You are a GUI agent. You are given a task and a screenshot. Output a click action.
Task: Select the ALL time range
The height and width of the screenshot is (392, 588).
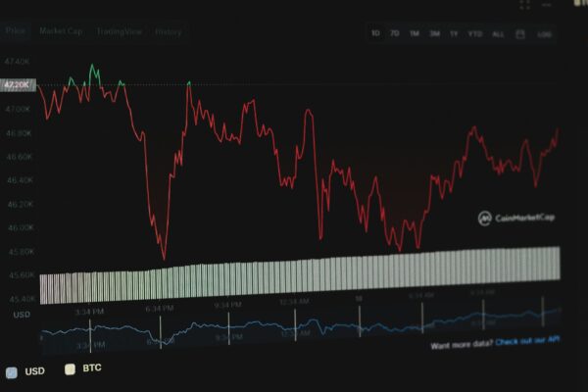[498, 34]
